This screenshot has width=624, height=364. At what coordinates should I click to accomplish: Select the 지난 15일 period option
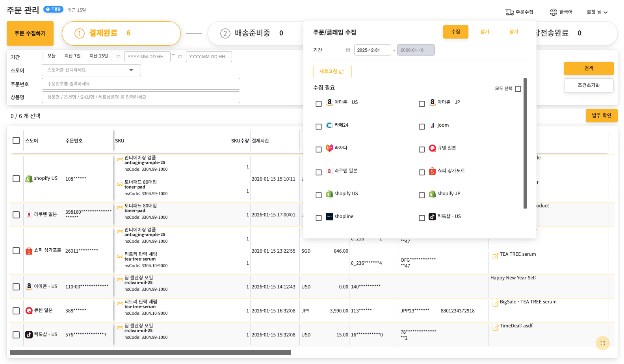point(98,56)
